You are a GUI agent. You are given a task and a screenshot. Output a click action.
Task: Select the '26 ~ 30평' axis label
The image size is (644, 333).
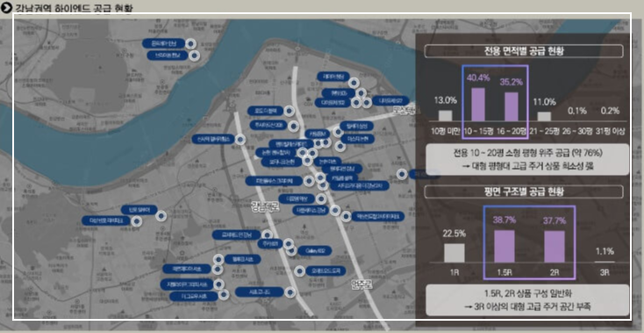(x=577, y=132)
